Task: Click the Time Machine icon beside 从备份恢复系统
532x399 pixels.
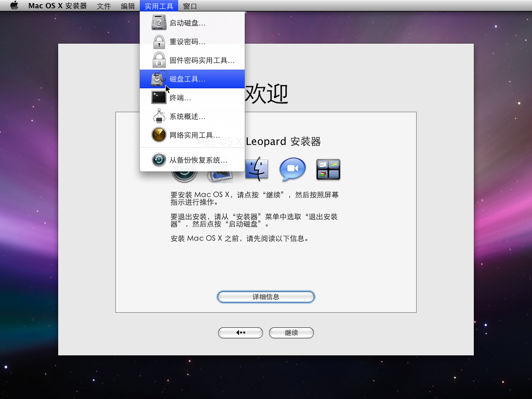Action: click(x=159, y=160)
